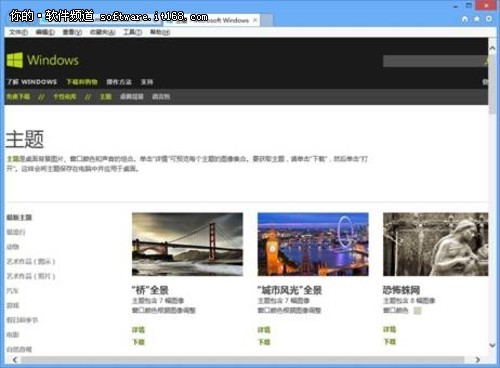This screenshot has height=368, width=500.
Task: Go to 免费下载 breadcrumb
Action: click(18, 97)
